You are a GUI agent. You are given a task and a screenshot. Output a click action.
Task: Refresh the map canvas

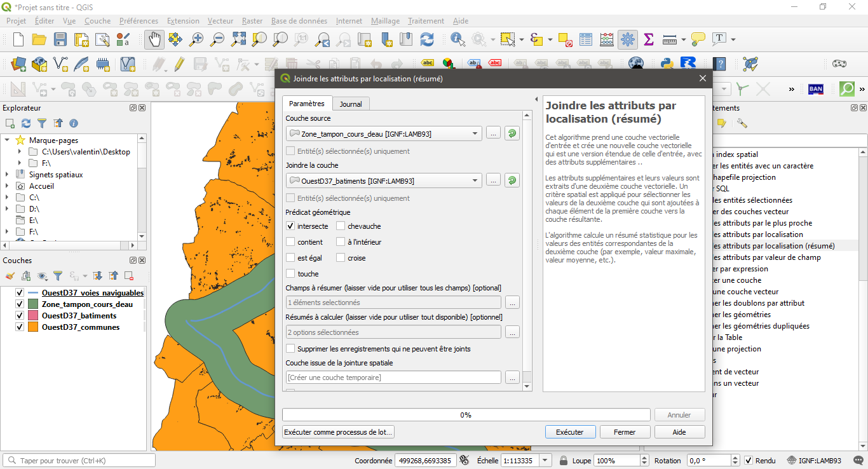(427, 39)
